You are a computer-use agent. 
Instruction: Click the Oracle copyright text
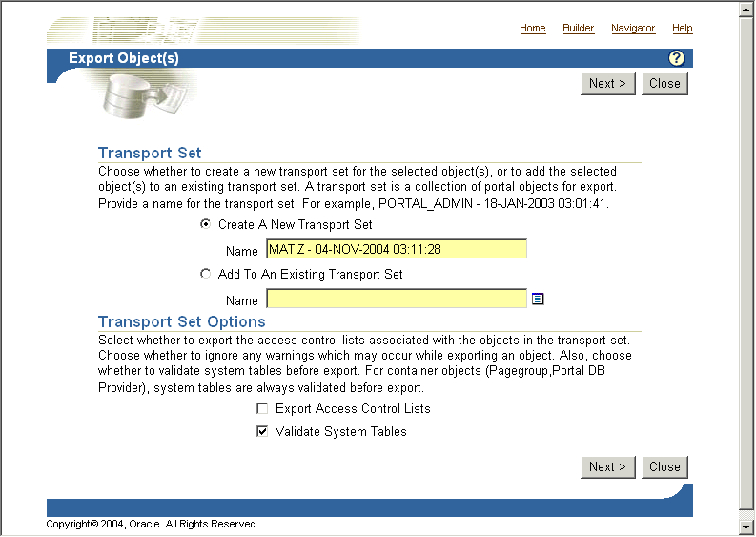tap(151, 524)
